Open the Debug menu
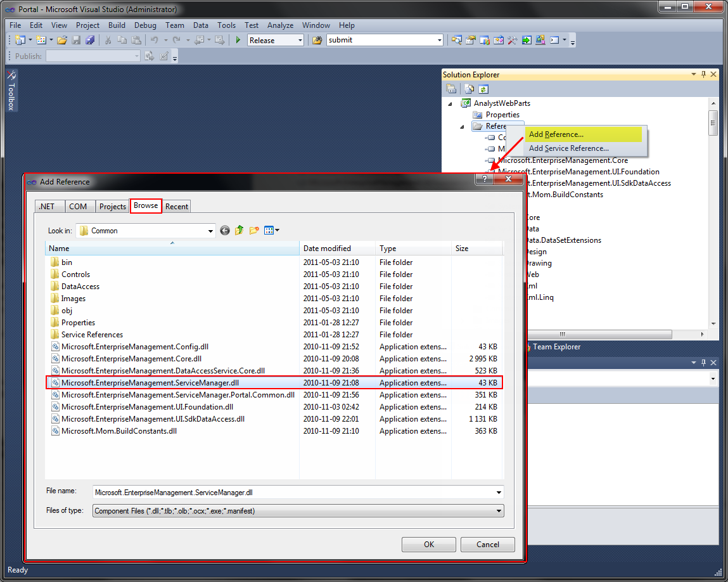This screenshot has width=728, height=582. click(145, 25)
